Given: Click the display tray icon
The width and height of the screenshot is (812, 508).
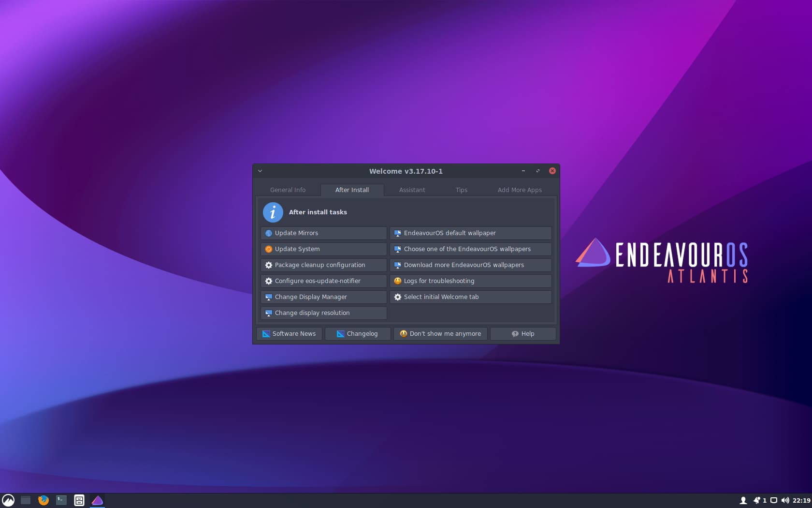Looking at the screenshot, I should pos(774,501).
